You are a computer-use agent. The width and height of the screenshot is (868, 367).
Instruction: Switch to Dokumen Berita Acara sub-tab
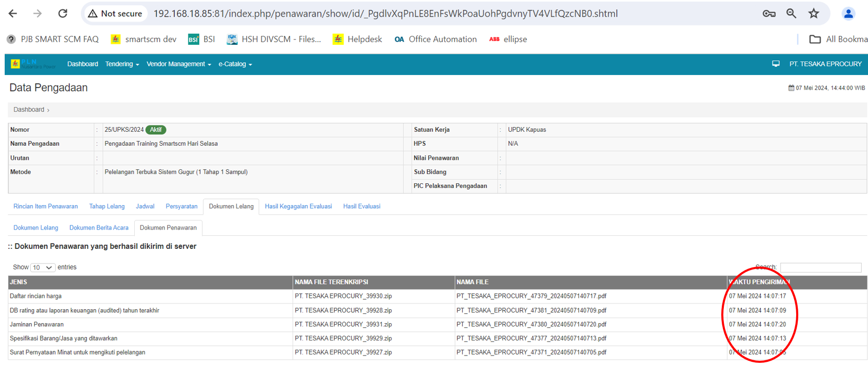click(99, 228)
